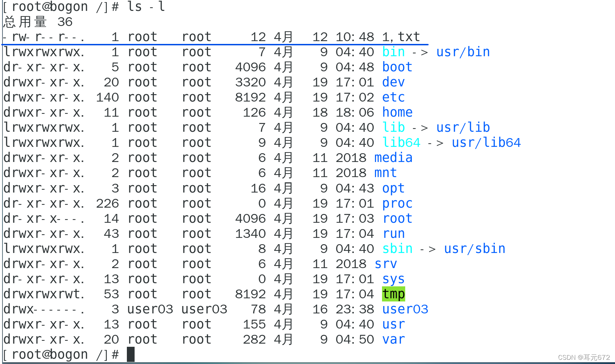
Task: Select the blue root directory name
Action: [397, 219]
